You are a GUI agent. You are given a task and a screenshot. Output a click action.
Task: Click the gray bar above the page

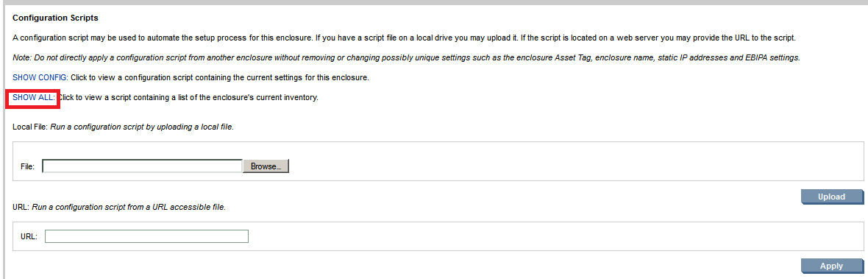(434, 2)
